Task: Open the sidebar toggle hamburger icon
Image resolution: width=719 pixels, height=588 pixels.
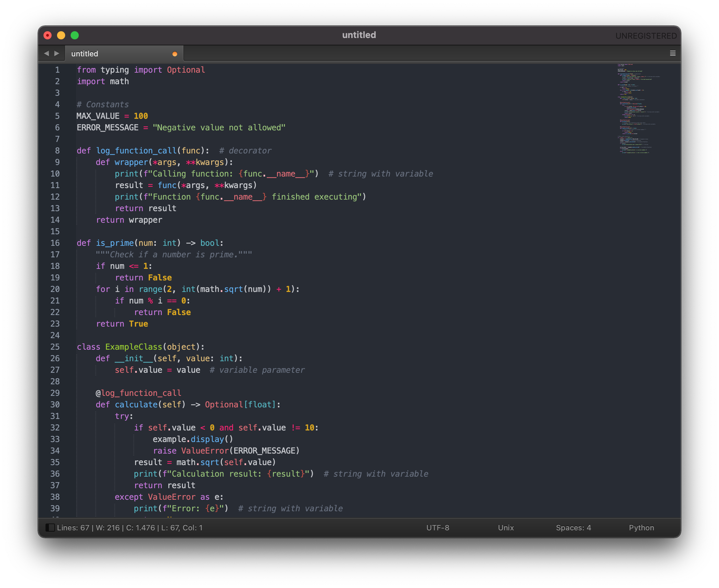Action: pos(673,53)
